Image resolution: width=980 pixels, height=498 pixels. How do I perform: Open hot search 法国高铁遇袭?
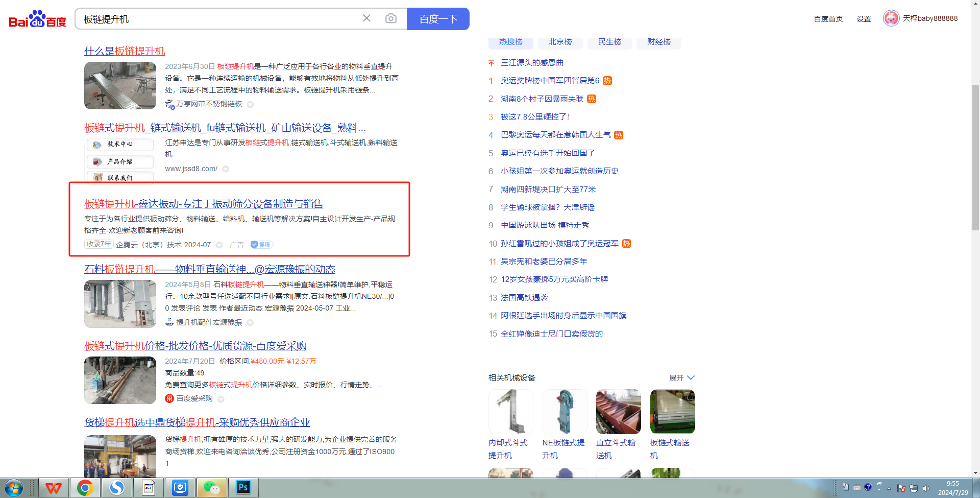(x=524, y=298)
